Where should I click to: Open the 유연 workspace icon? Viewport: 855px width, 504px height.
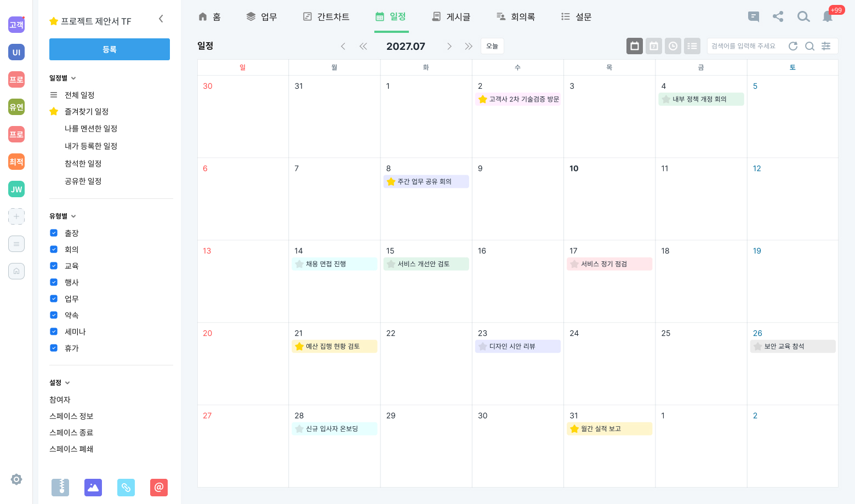16,107
